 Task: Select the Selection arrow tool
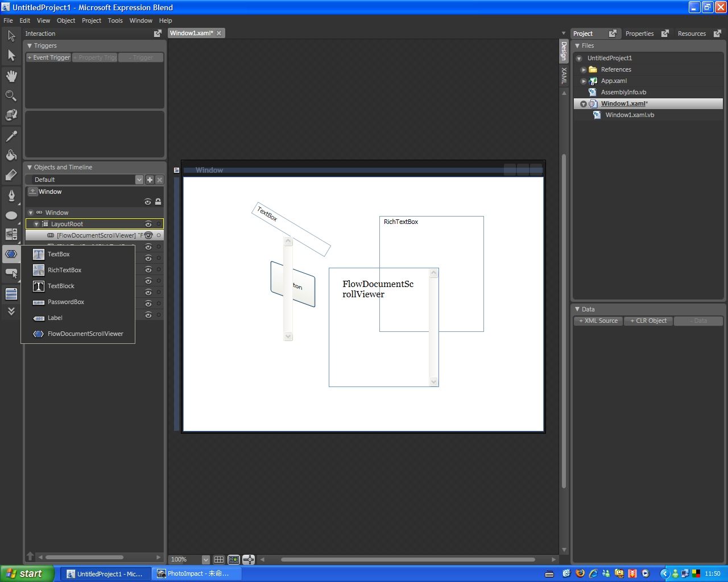(11, 36)
